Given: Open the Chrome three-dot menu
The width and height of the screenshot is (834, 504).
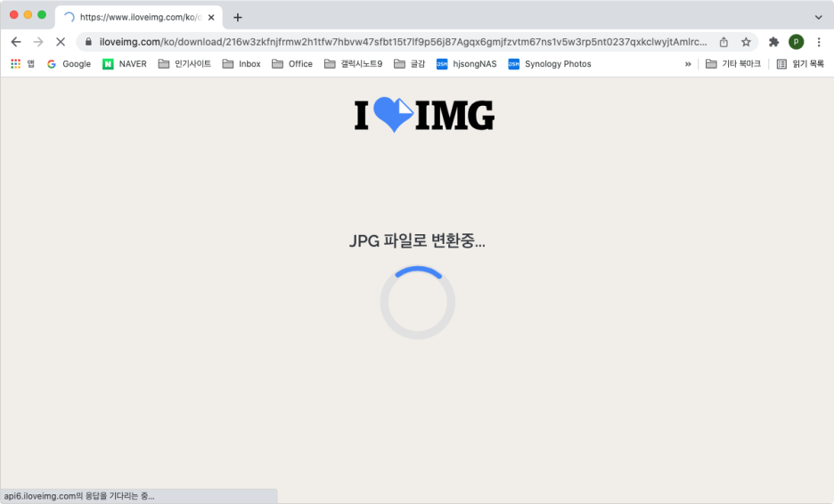Looking at the screenshot, I should 819,42.
